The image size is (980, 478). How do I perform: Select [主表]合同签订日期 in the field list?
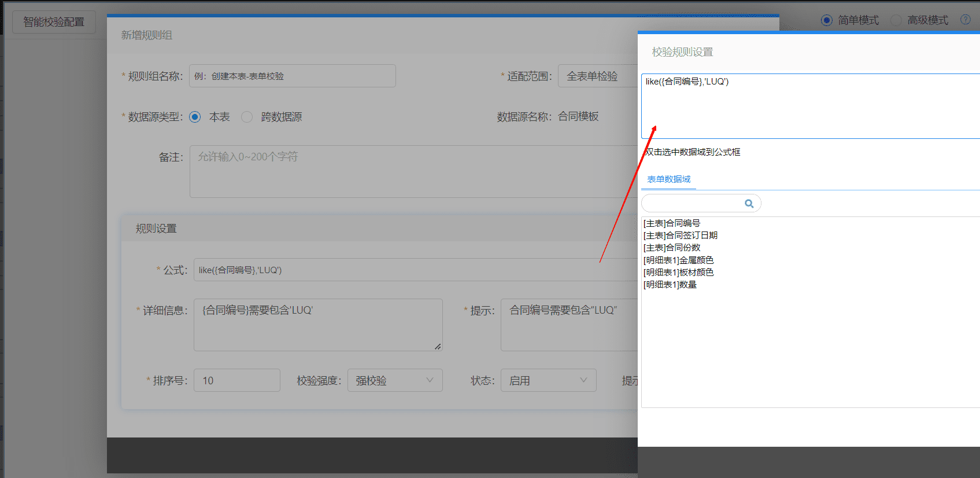tap(681, 236)
